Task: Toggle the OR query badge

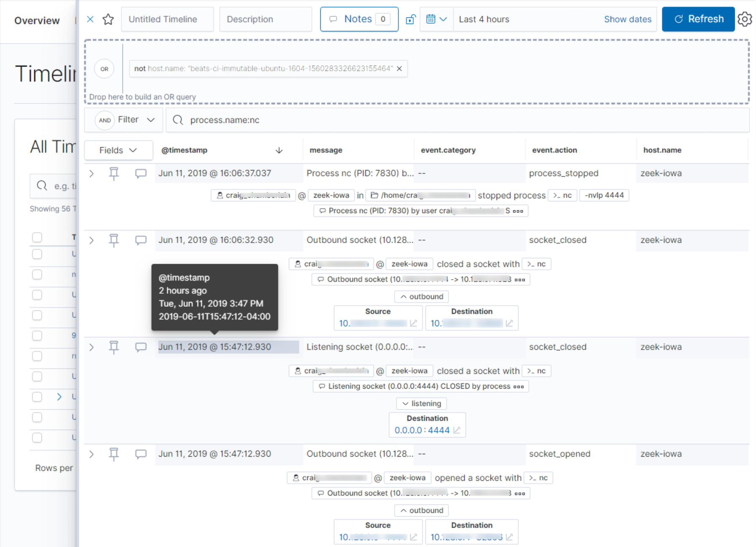Action: click(104, 69)
